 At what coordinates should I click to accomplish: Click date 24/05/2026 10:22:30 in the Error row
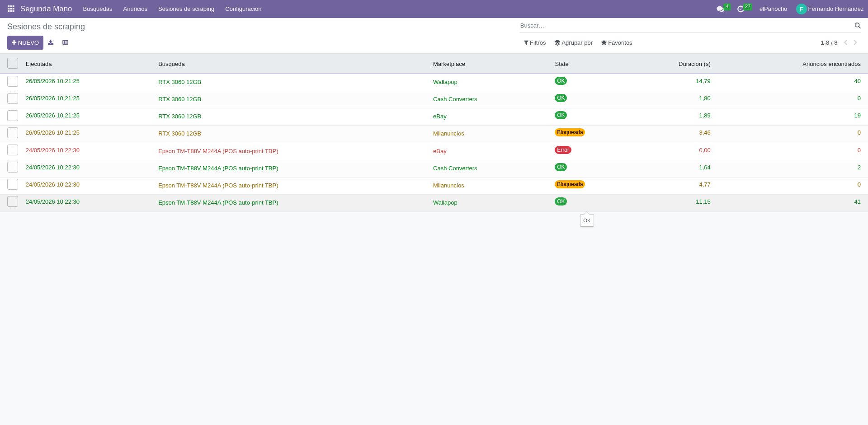[52, 150]
